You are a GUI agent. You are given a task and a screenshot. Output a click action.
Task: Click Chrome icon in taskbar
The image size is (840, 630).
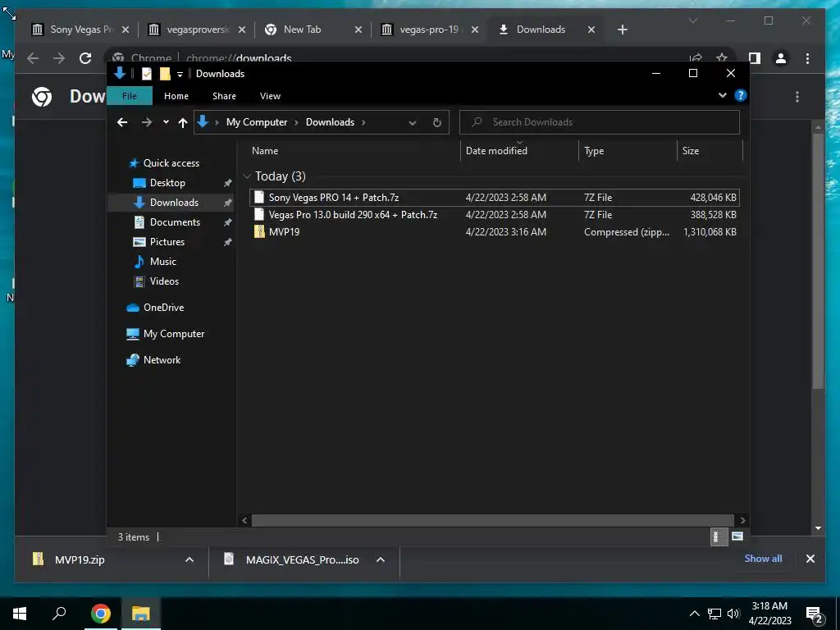click(100, 614)
